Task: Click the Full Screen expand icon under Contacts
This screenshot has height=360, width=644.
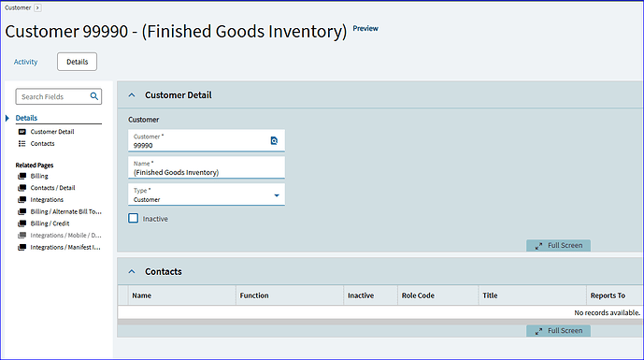Action: pyautogui.click(x=538, y=331)
